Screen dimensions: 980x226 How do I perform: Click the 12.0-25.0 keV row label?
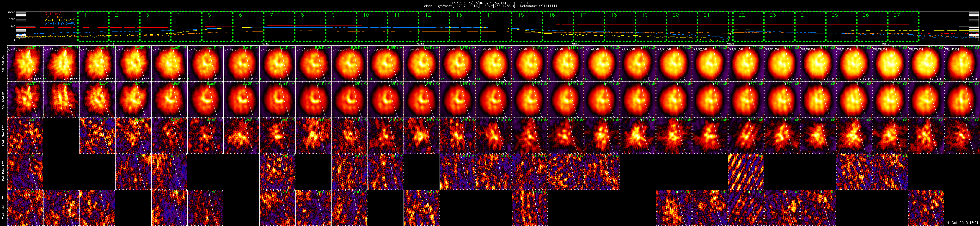[x=3, y=136]
